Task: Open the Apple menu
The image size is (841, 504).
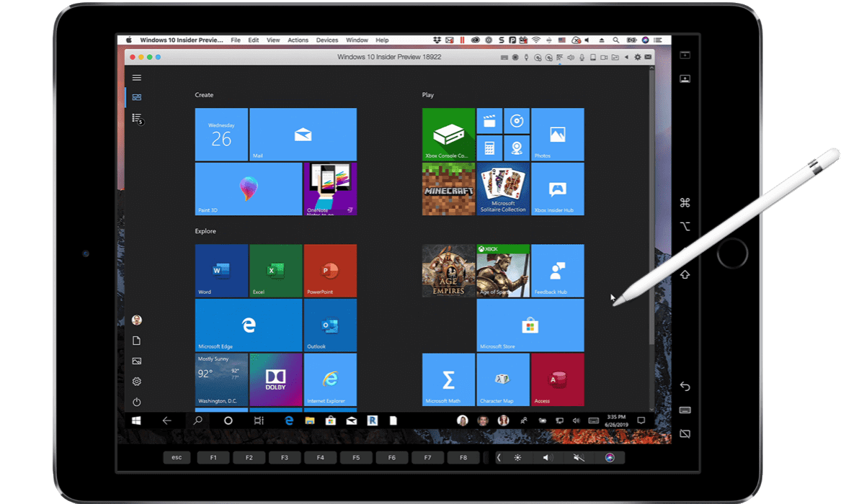Action: 128,40
